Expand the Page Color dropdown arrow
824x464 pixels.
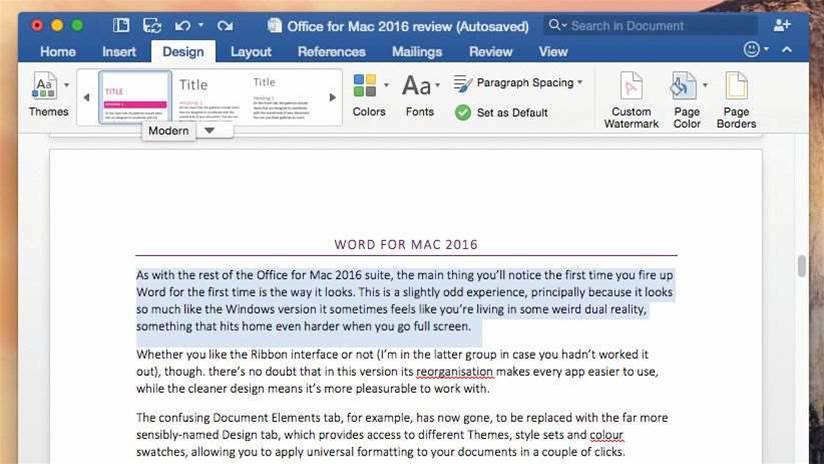[705, 85]
